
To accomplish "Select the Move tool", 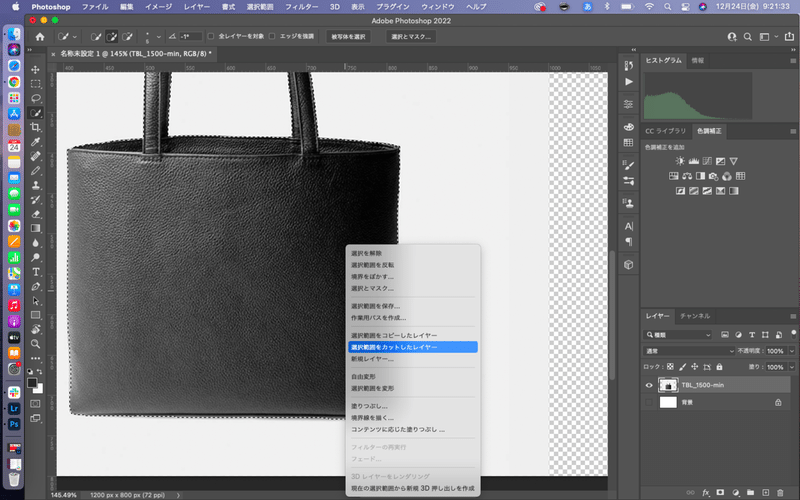I will [x=36, y=70].
